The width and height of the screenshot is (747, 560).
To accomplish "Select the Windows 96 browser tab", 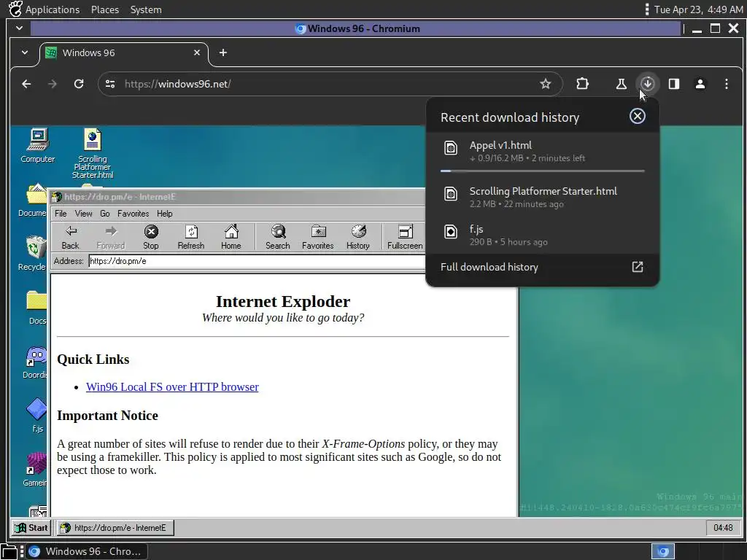I will [124, 52].
